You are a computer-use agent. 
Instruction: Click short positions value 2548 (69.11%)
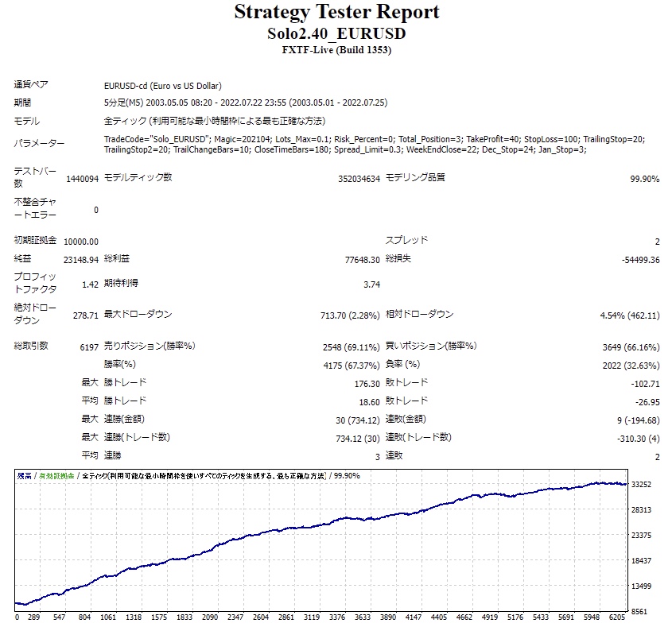coord(351,347)
